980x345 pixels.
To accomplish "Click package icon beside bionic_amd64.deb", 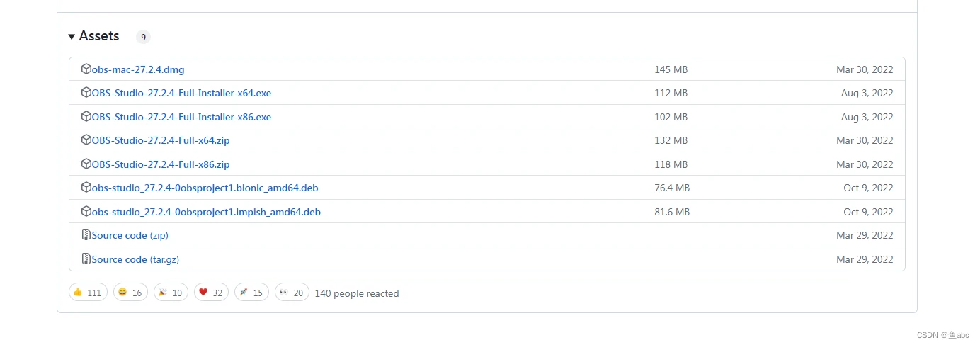I will click(x=86, y=188).
